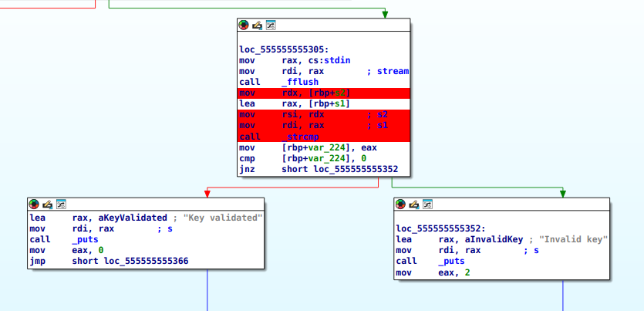The width and height of the screenshot is (644, 311).
Task: Click jnz target loc_555555555352 operand
Action: pos(356,169)
